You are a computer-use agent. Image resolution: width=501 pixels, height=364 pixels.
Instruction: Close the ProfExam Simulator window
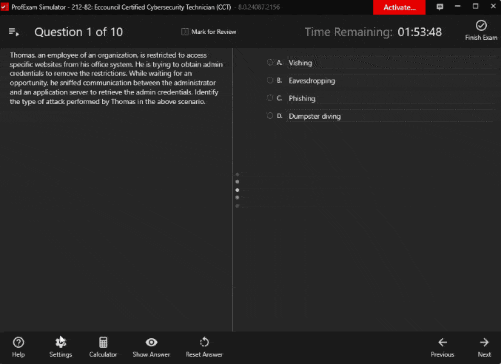click(493, 7)
